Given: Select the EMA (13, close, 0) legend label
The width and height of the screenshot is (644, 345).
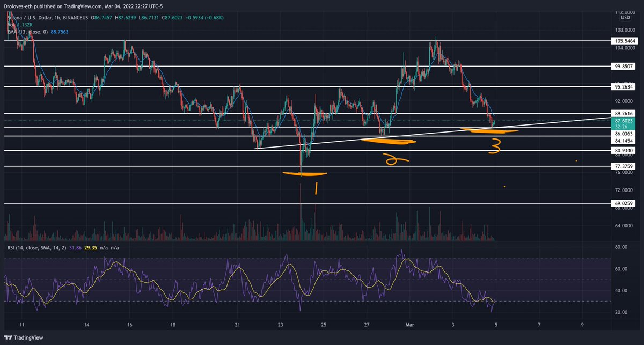Looking at the screenshot, I should [27, 32].
